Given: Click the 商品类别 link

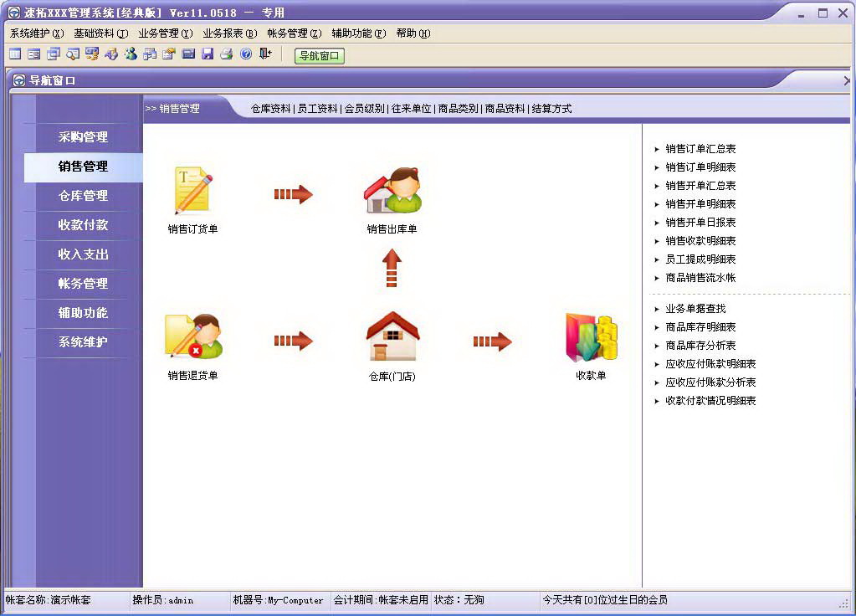Looking at the screenshot, I should point(459,109).
